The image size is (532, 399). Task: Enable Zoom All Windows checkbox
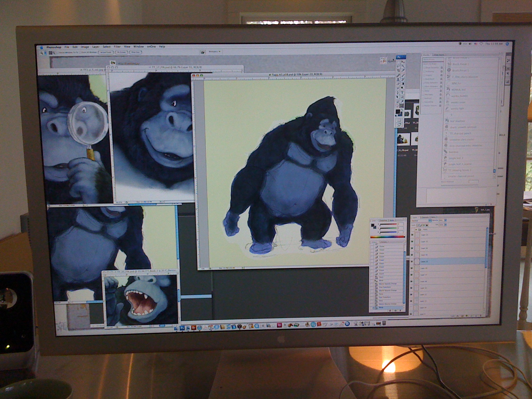click(x=80, y=53)
